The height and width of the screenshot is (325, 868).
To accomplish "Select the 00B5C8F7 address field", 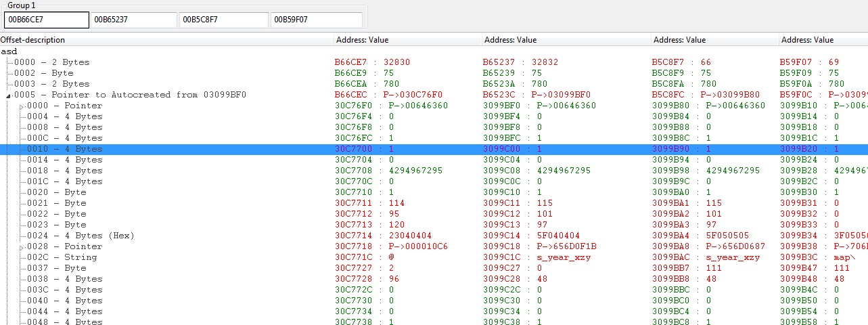I will (223, 20).
